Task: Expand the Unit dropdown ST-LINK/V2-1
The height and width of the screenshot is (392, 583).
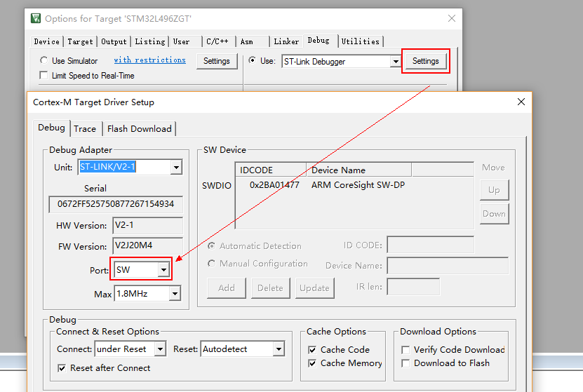Action: (x=175, y=168)
